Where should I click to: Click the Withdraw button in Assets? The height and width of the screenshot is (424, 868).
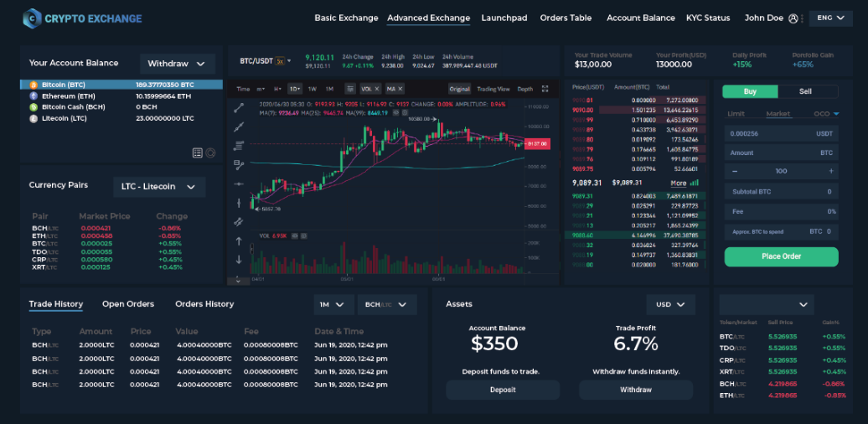pos(635,390)
